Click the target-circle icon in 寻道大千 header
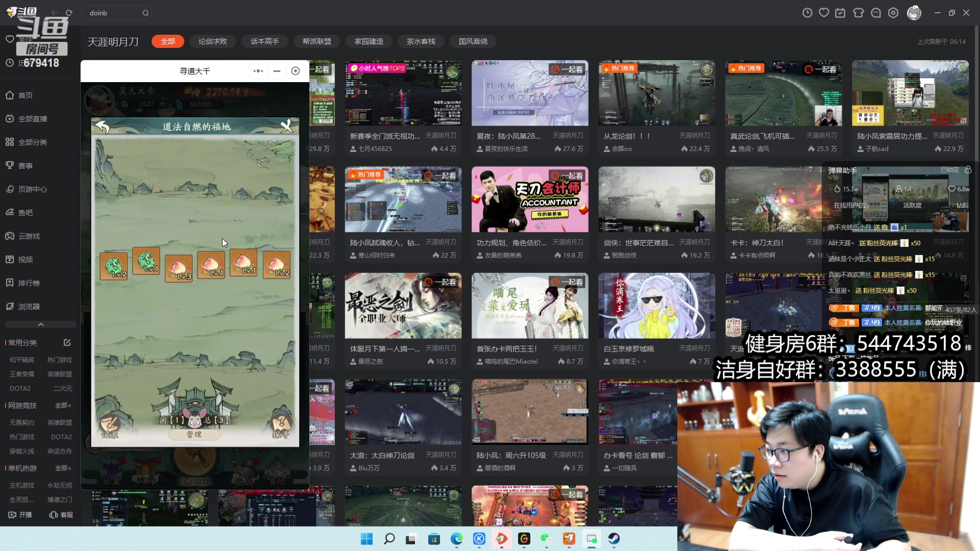980x551 pixels. (296, 71)
